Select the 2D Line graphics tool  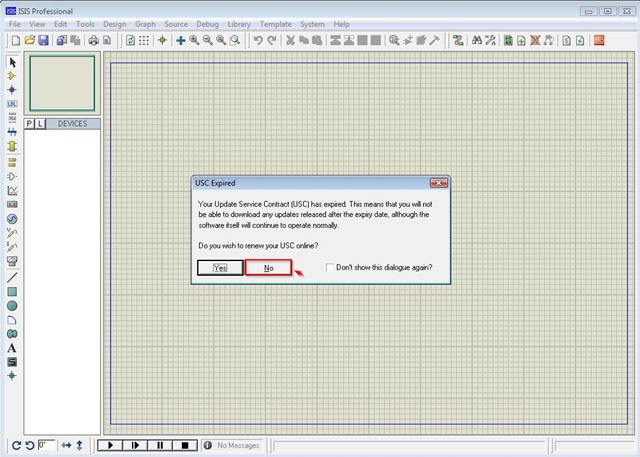[12, 277]
